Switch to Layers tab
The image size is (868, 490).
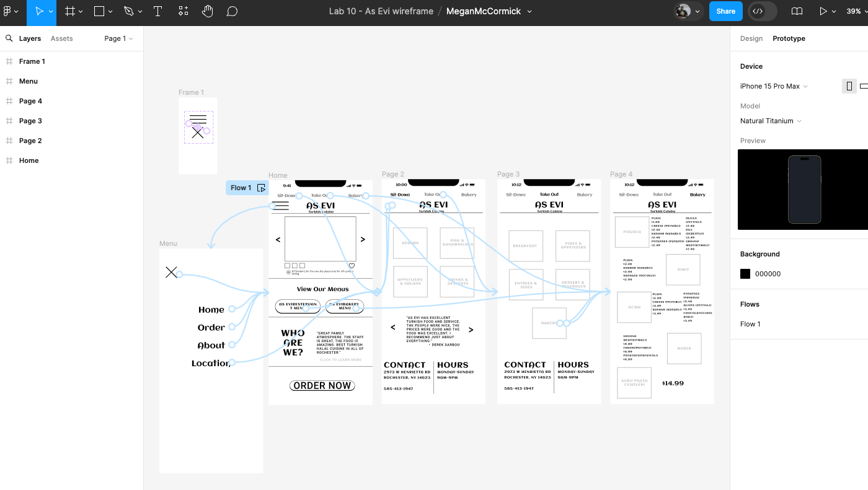pyautogui.click(x=30, y=38)
